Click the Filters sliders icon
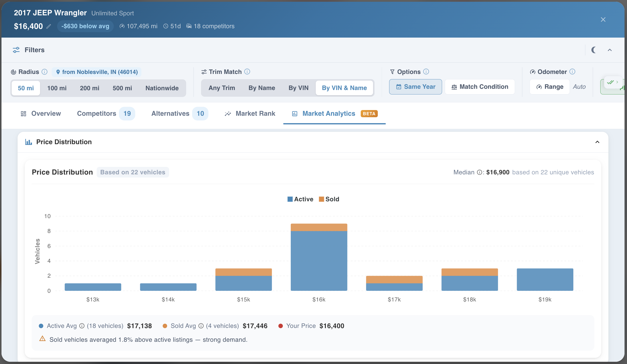The width and height of the screenshot is (627, 364). coord(16,50)
